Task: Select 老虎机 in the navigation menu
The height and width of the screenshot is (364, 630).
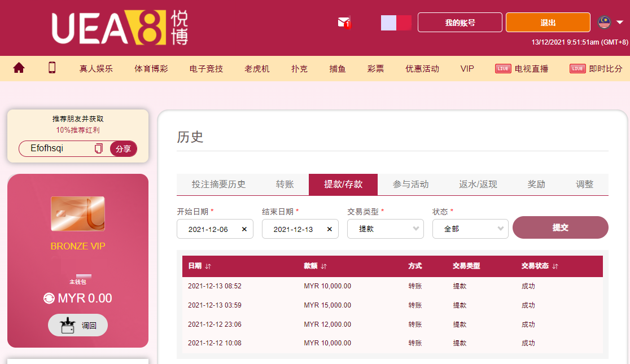Action: [257, 69]
